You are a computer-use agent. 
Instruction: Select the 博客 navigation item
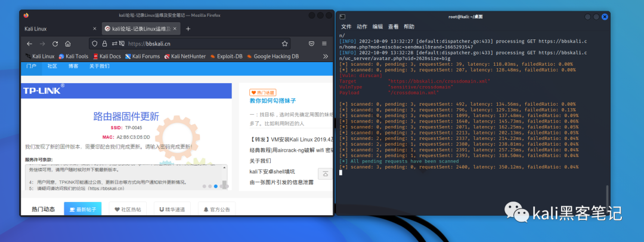point(73,66)
